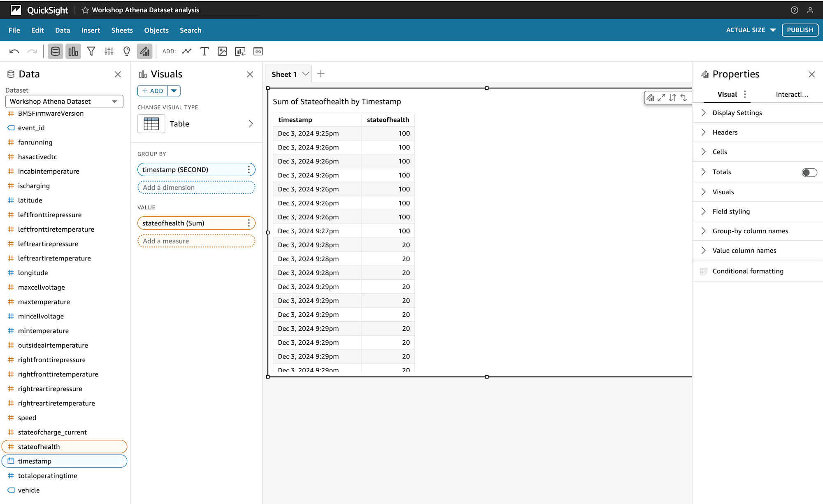
Task: Click the PUBLISH button
Action: click(x=800, y=30)
